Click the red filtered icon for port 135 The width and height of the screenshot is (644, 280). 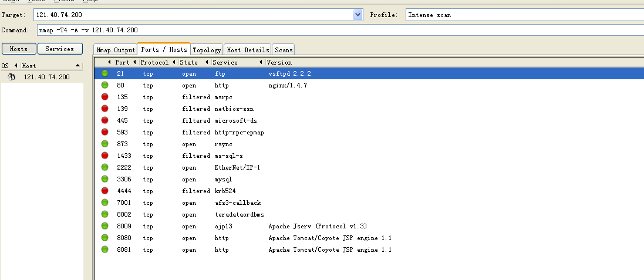click(104, 97)
